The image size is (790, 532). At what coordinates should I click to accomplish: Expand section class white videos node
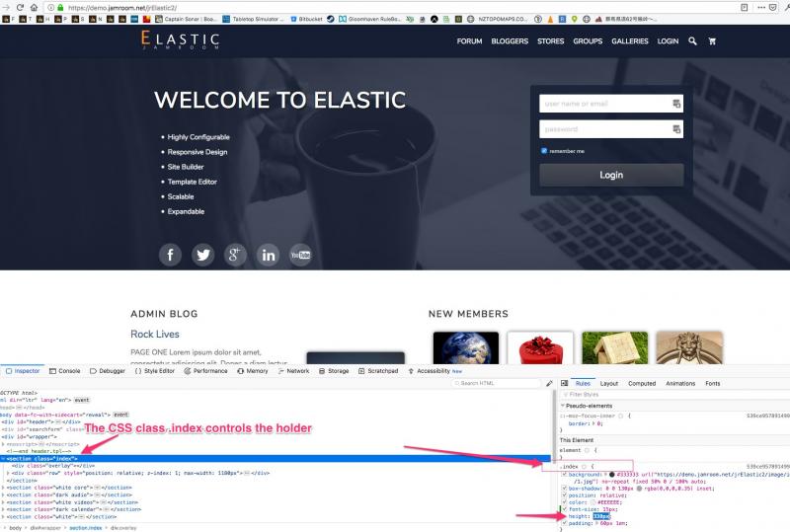[3, 502]
